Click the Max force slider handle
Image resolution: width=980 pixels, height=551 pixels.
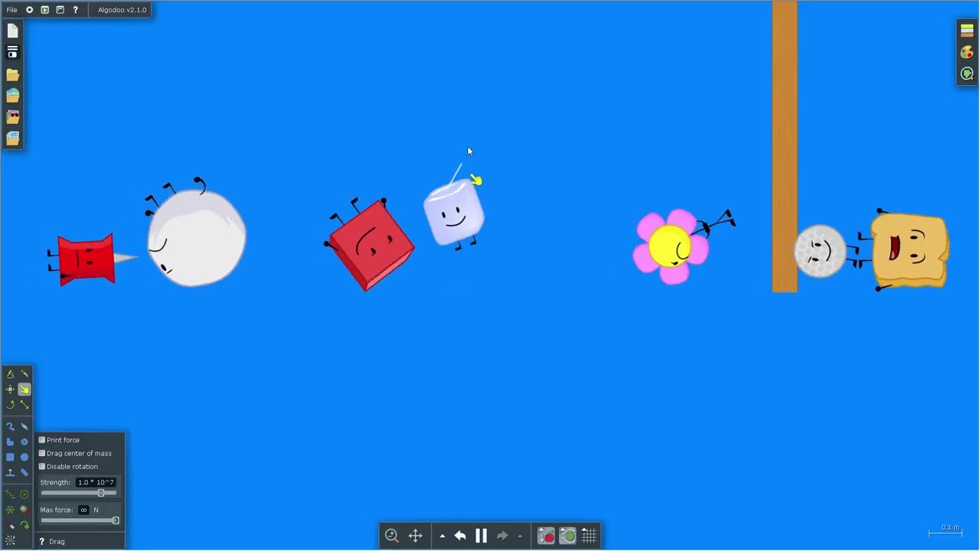116,520
